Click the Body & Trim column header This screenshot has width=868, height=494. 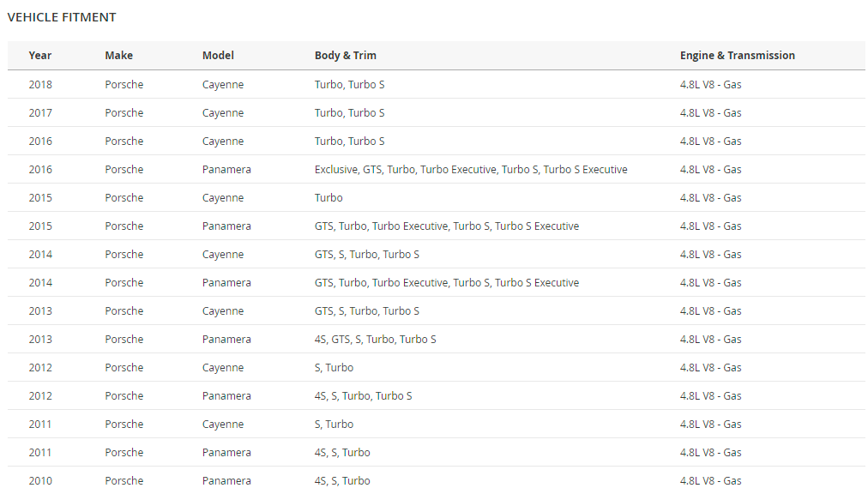tap(346, 56)
